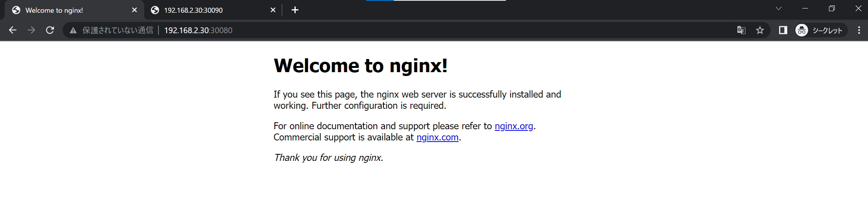
Task: Switch to the 192.168.2.30:30090 tab
Action: click(x=213, y=10)
